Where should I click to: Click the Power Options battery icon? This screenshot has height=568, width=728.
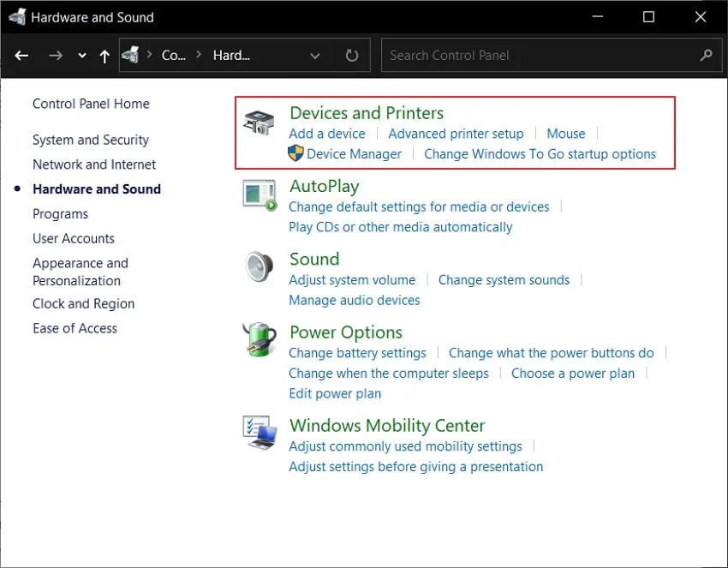259,339
